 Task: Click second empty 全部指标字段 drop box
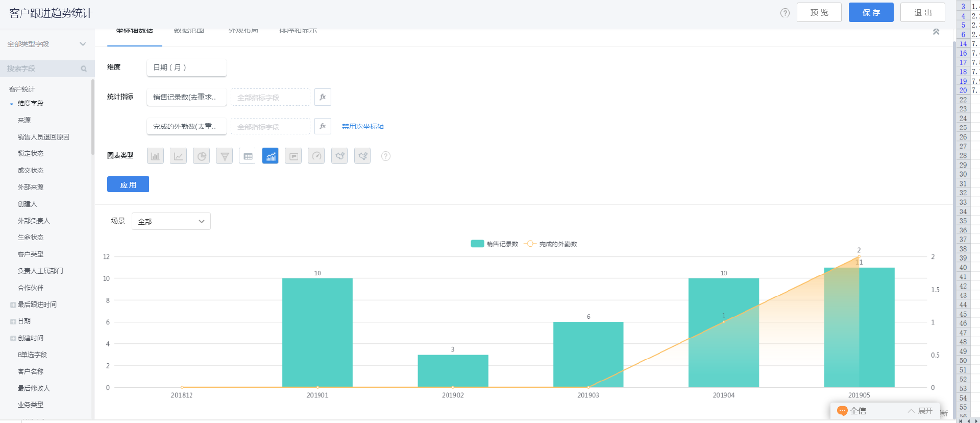[271, 126]
